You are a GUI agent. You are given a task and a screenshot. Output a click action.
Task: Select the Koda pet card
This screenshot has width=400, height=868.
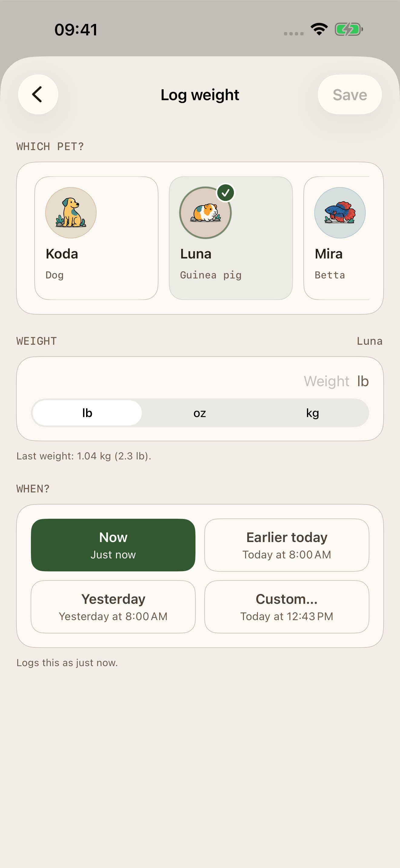click(96, 238)
